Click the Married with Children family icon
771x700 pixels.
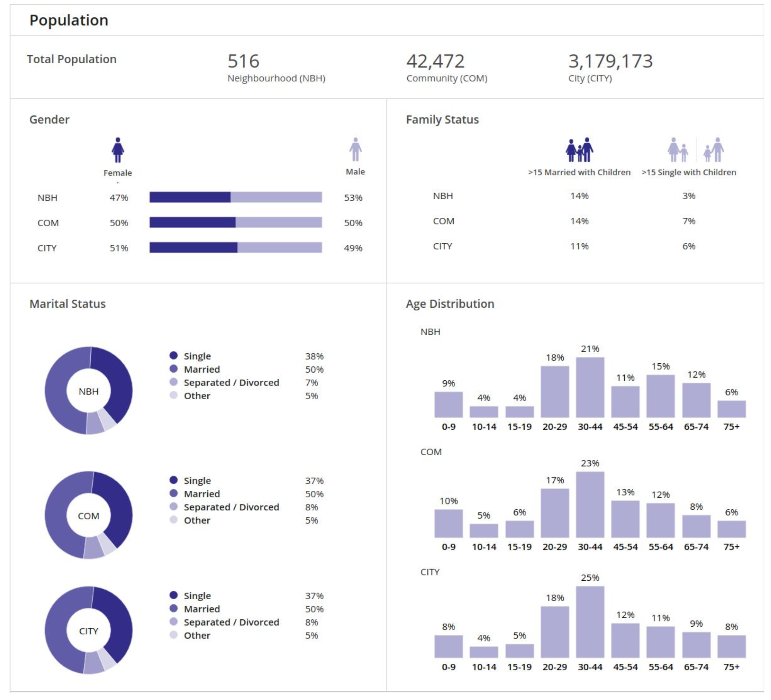tap(580, 150)
